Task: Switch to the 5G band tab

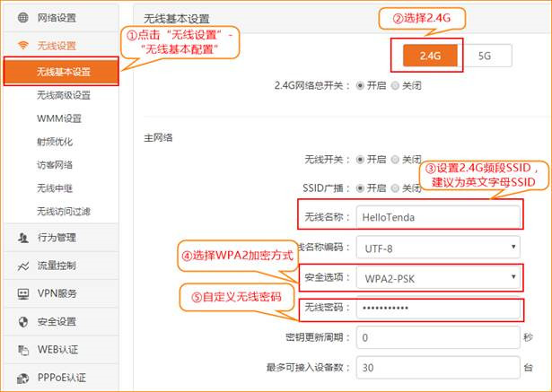Action: click(486, 56)
